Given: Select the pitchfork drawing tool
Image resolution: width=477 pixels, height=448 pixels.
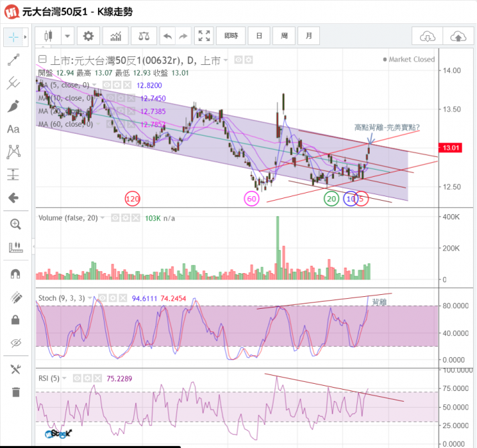Looking at the screenshot, I should tap(13, 83).
